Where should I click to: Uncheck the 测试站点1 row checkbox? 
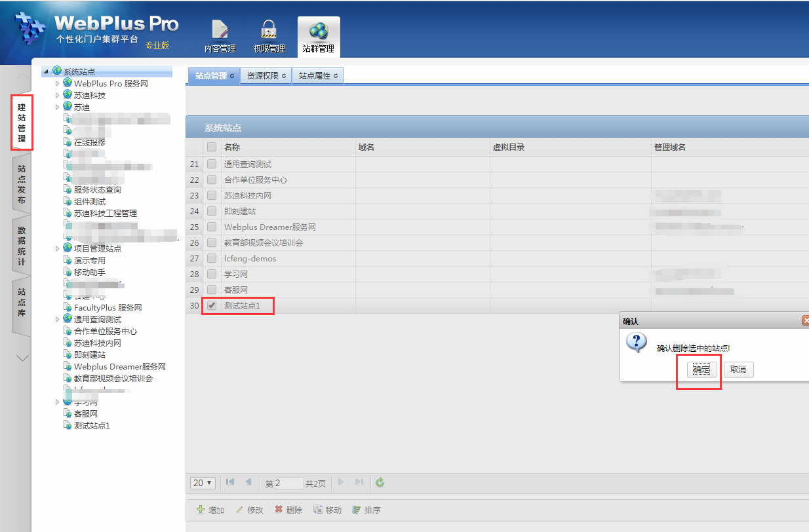(212, 305)
